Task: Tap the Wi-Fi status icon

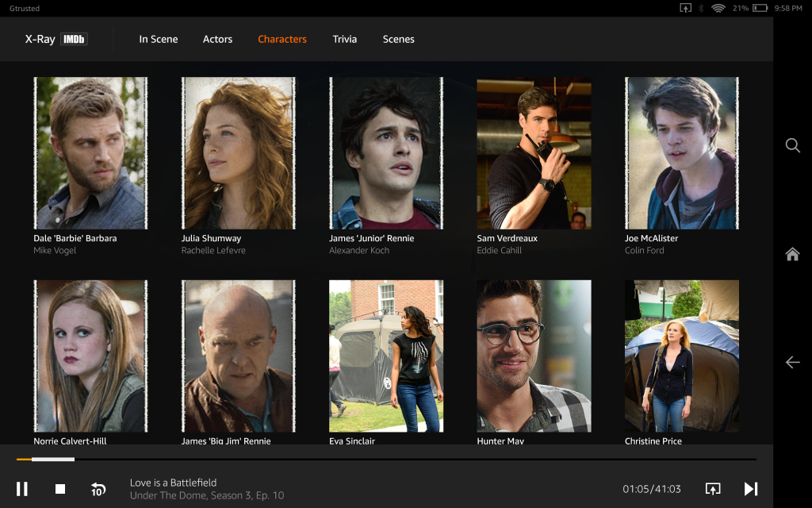Action: pos(718,8)
